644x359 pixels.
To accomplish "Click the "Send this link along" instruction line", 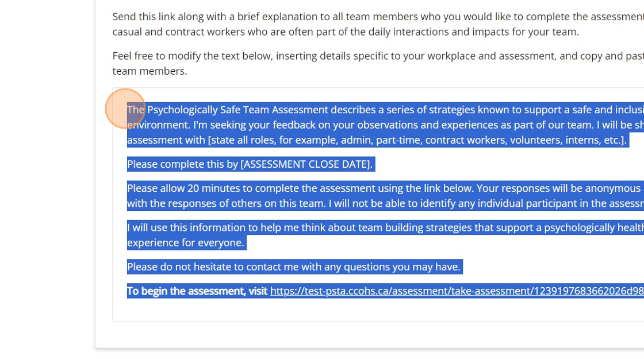I will 378,17.
